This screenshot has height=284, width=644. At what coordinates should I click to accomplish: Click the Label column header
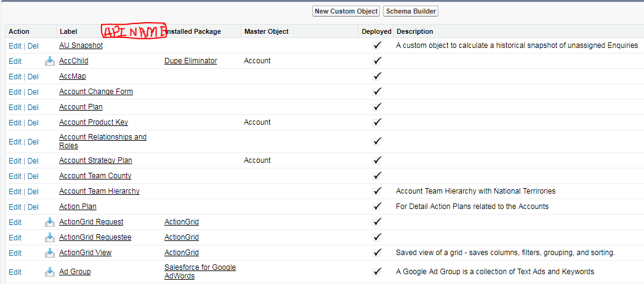pyautogui.click(x=68, y=31)
